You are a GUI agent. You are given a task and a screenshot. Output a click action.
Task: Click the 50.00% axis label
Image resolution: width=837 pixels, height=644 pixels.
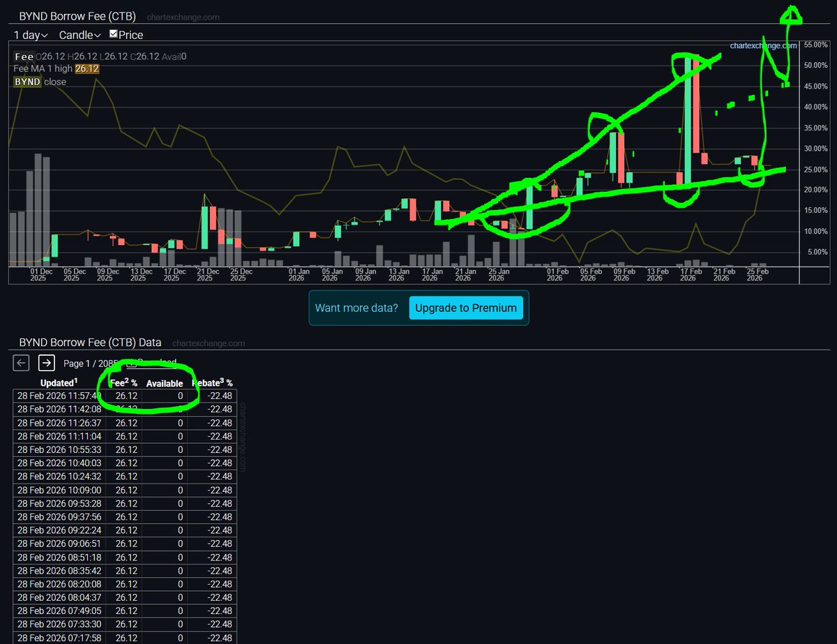815,66
